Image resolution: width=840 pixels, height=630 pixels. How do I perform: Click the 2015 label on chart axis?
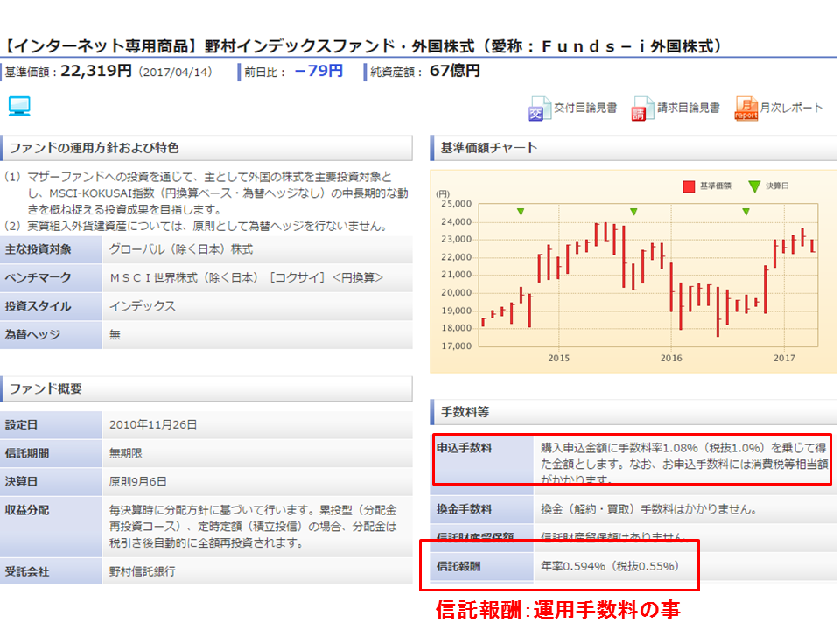tap(559, 358)
